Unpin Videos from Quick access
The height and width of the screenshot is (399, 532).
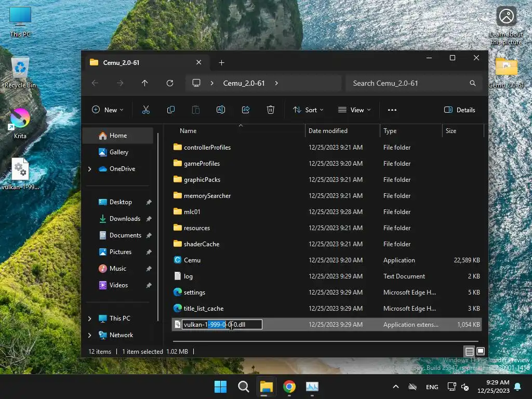pos(149,285)
